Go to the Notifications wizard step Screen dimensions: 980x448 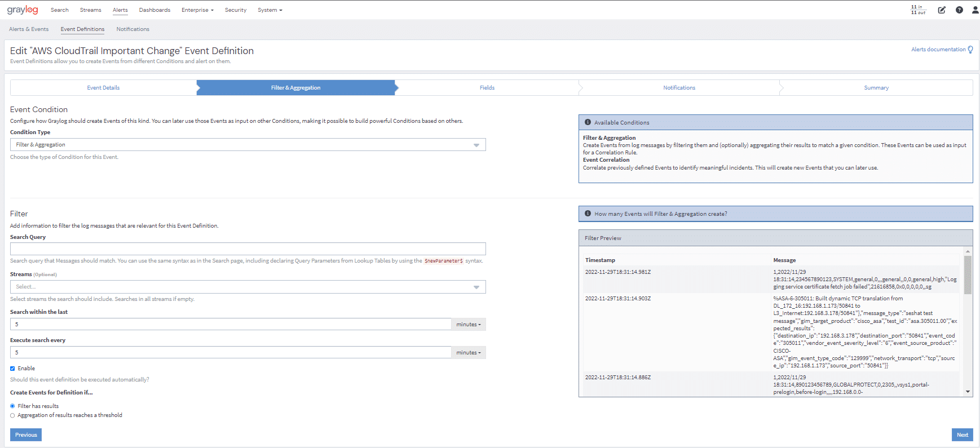click(679, 88)
